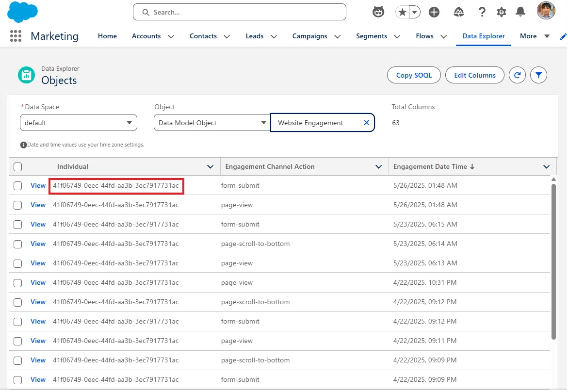Open View link for 4/22/2025 10:31 PM row
This screenshot has height=392, width=568.
tap(38, 282)
